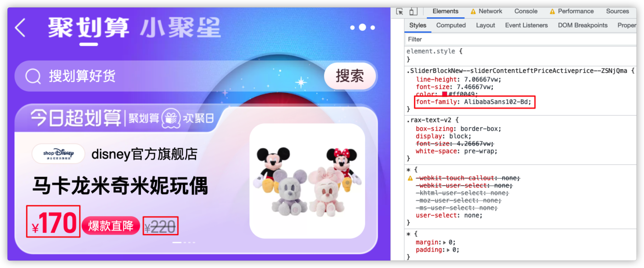Click the white-space property name

pyautogui.click(x=436, y=151)
